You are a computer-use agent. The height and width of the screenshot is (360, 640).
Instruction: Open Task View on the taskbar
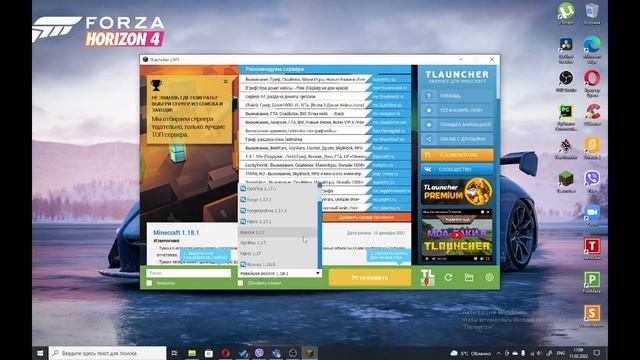(175, 353)
